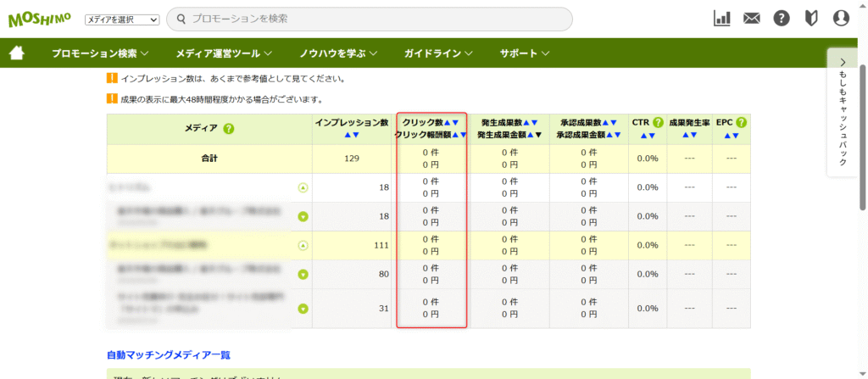Open the mail envelope icon
Screen dimensions: 868x379
(x=751, y=19)
